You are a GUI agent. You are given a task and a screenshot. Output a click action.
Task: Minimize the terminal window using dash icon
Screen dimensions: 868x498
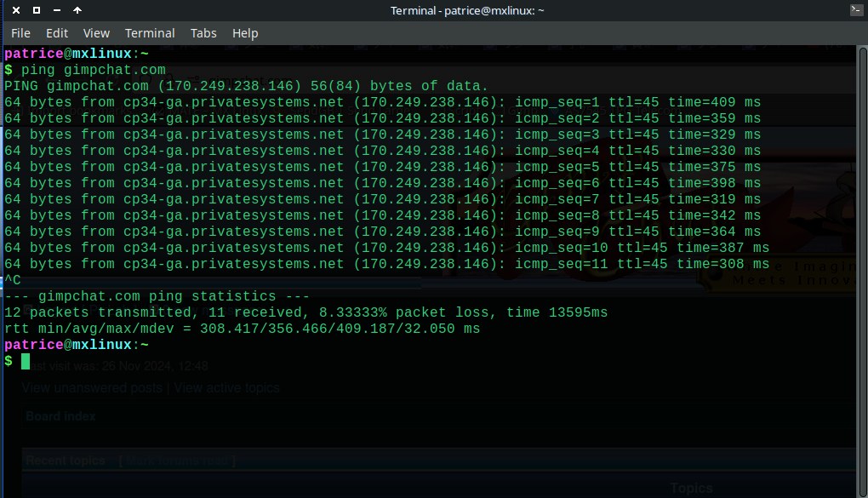(57, 10)
